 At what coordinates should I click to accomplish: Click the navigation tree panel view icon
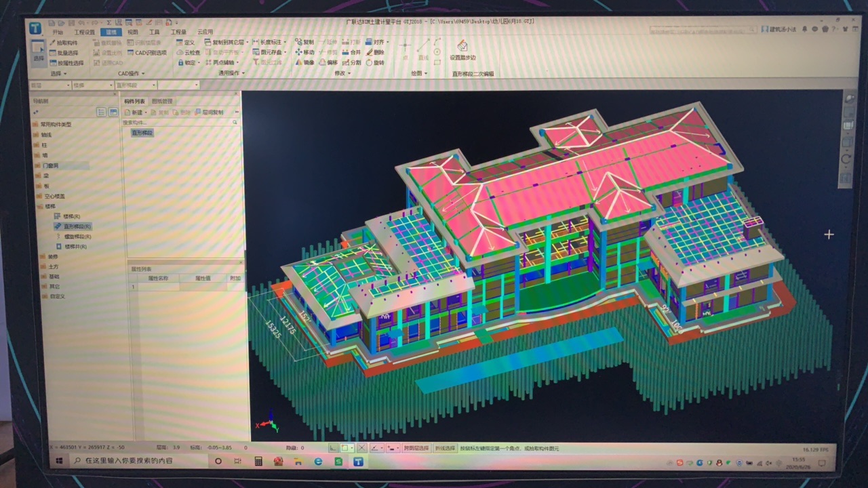[x=113, y=112]
